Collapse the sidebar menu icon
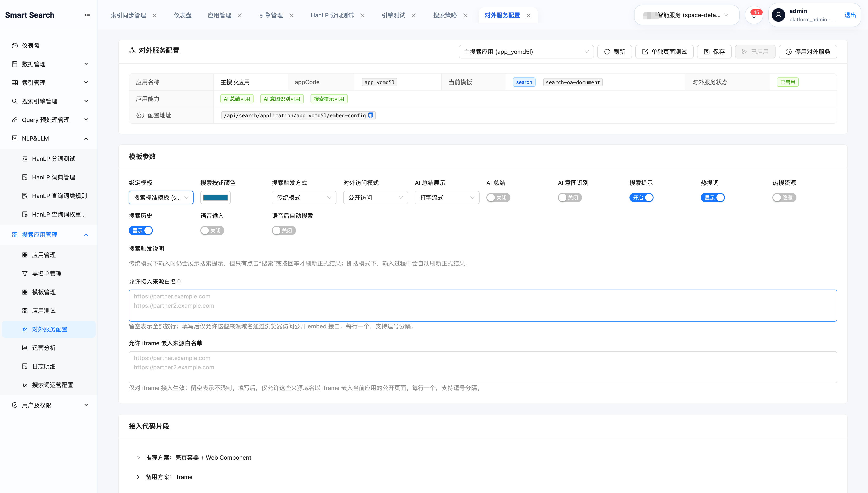Viewport: 868px width, 493px height. pyautogui.click(x=87, y=15)
